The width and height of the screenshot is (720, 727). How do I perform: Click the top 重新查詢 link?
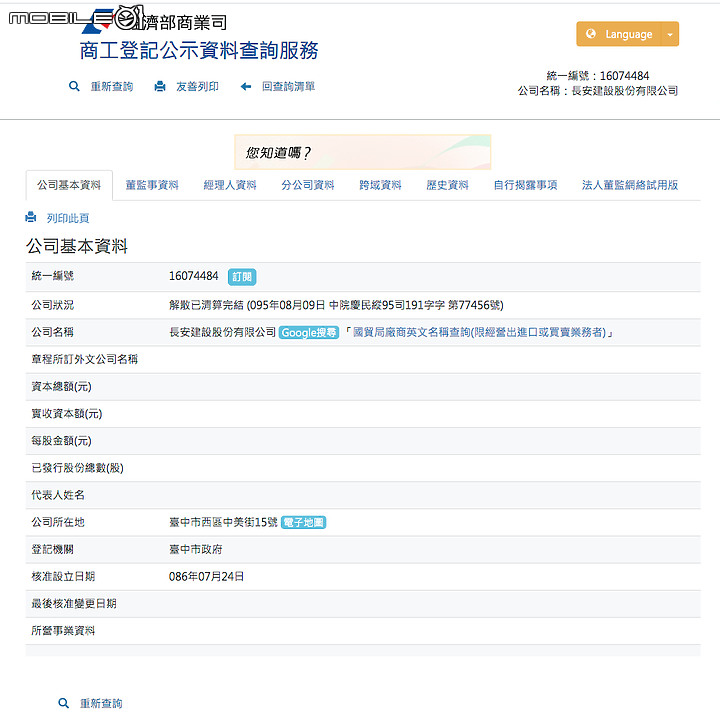[112, 86]
